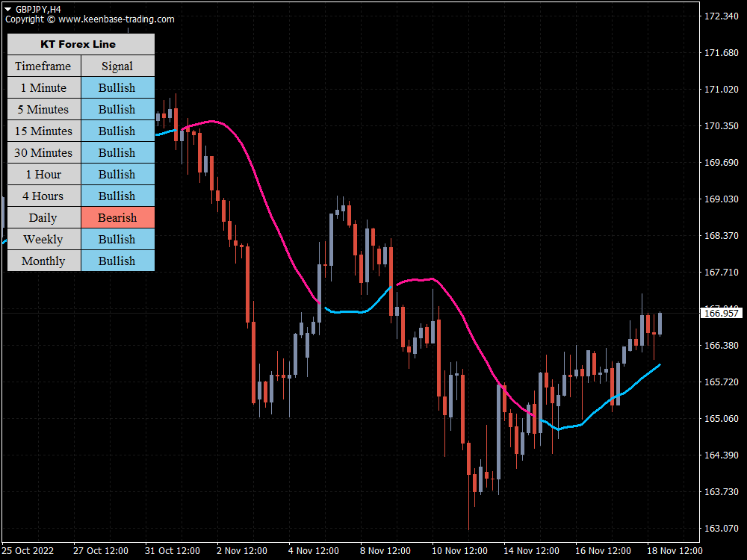Click the 25 Oct 2022 date label
This screenshot has width=747, height=560.
(28, 551)
